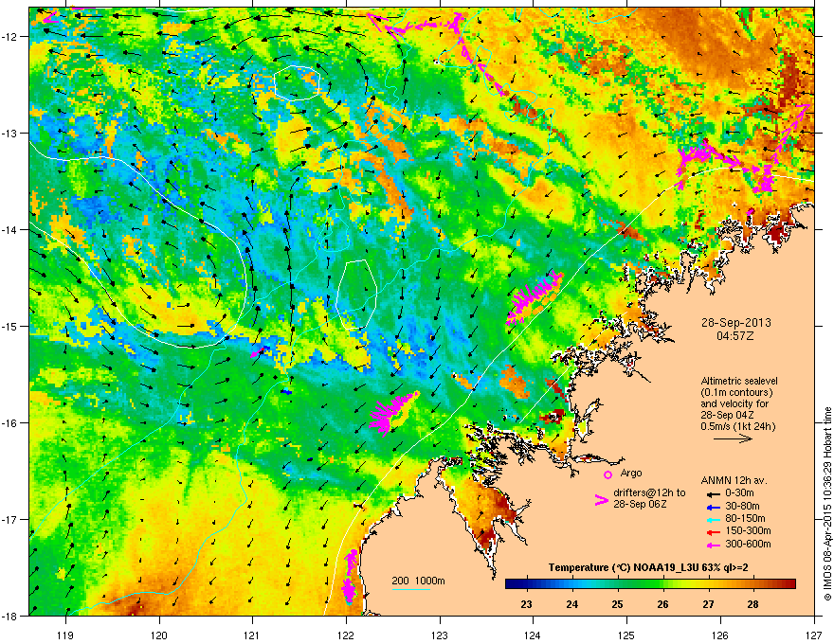The height and width of the screenshot is (644, 834).
Task: Click the longitude axis label 123
Action: point(440,635)
